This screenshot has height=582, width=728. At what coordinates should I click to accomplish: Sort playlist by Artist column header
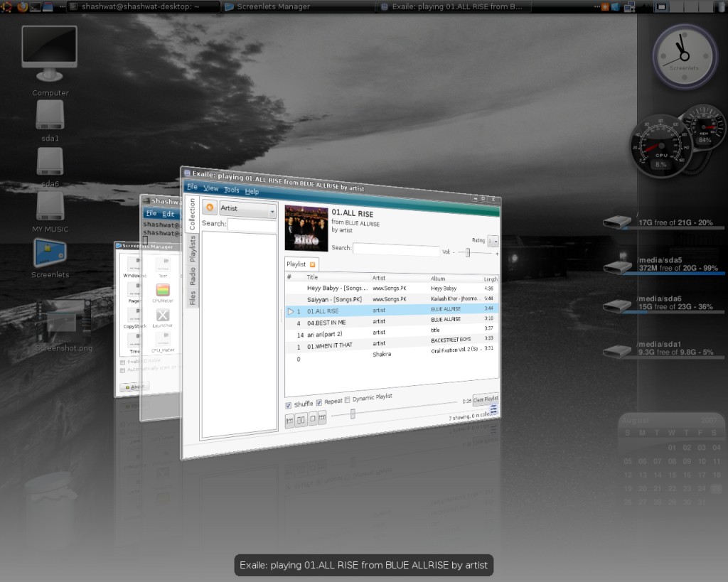click(x=378, y=278)
